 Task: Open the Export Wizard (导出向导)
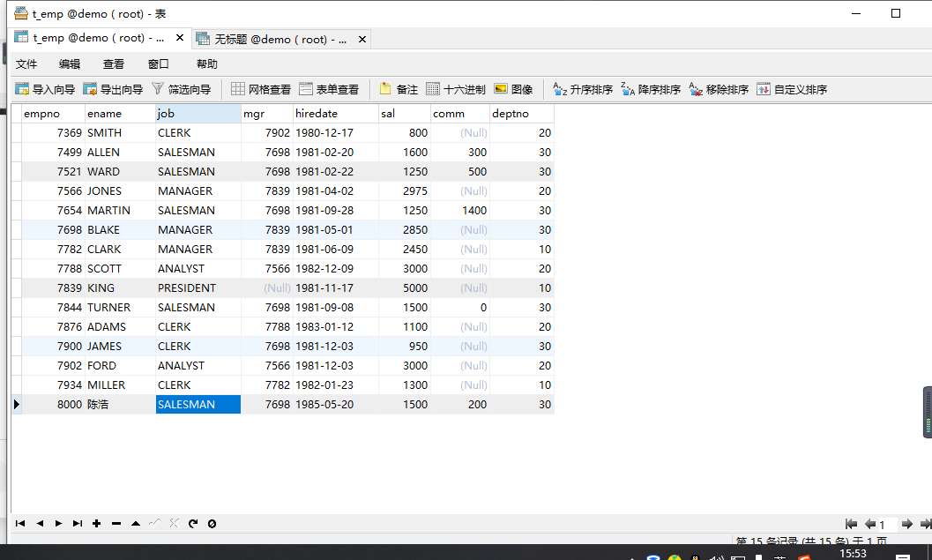(113, 89)
